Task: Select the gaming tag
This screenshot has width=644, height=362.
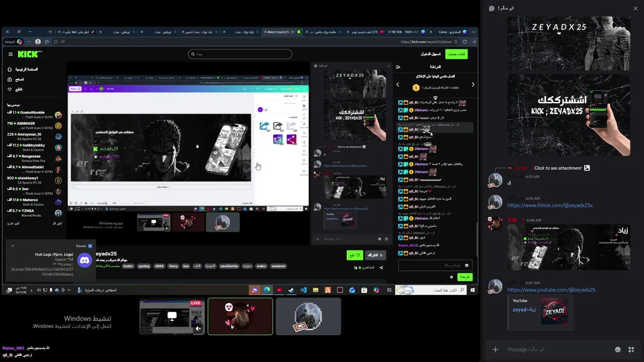Action: tap(144, 266)
